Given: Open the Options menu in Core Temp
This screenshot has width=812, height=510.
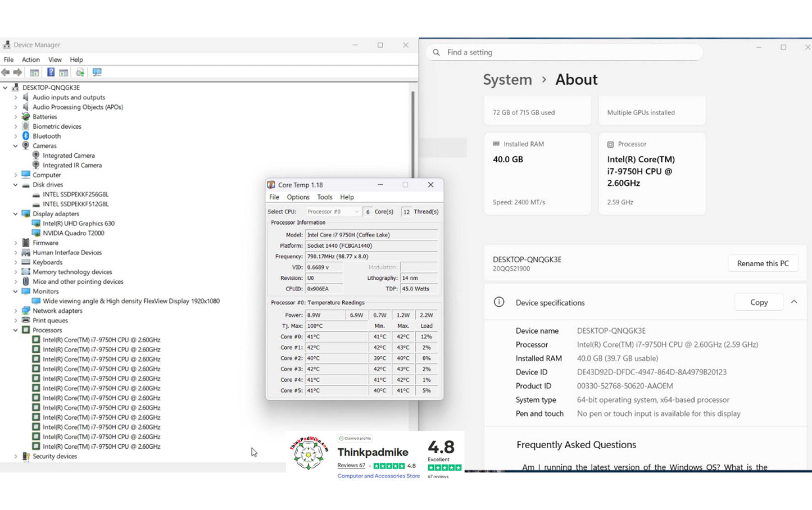Looking at the screenshot, I should pos(298,197).
